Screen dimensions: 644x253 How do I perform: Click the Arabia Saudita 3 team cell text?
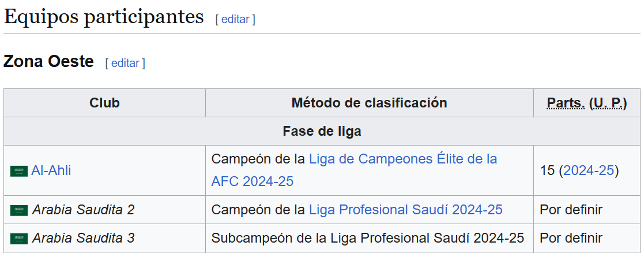84,238
